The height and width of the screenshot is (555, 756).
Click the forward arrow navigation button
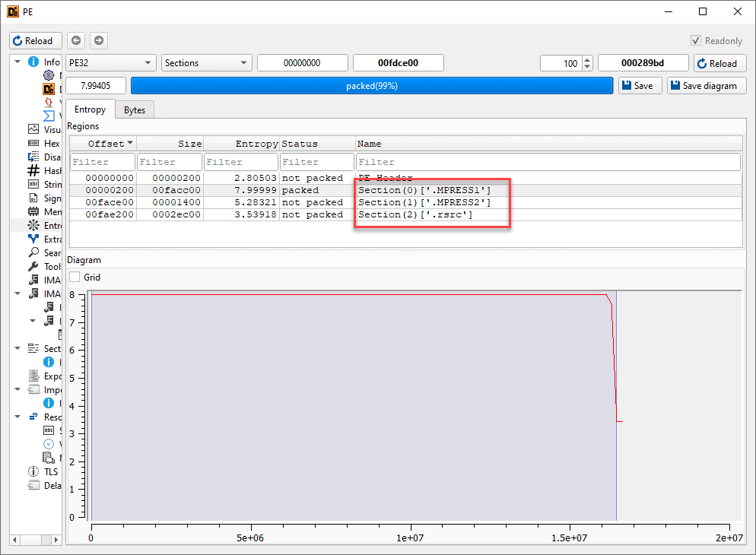99,40
